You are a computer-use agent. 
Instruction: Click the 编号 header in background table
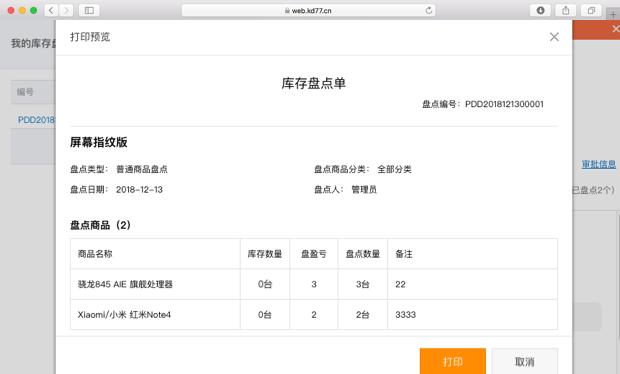click(x=25, y=92)
